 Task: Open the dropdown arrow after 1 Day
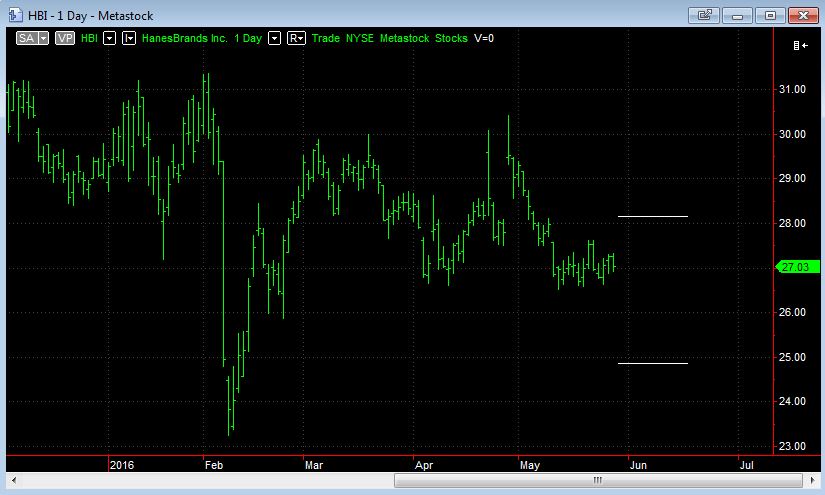click(274, 38)
